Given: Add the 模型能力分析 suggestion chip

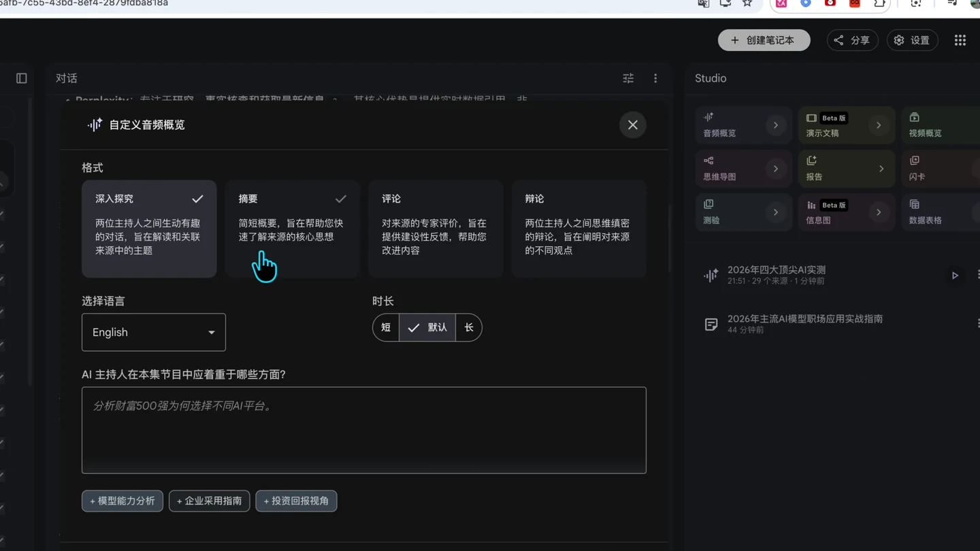Looking at the screenshot, I should pos(122,501).
